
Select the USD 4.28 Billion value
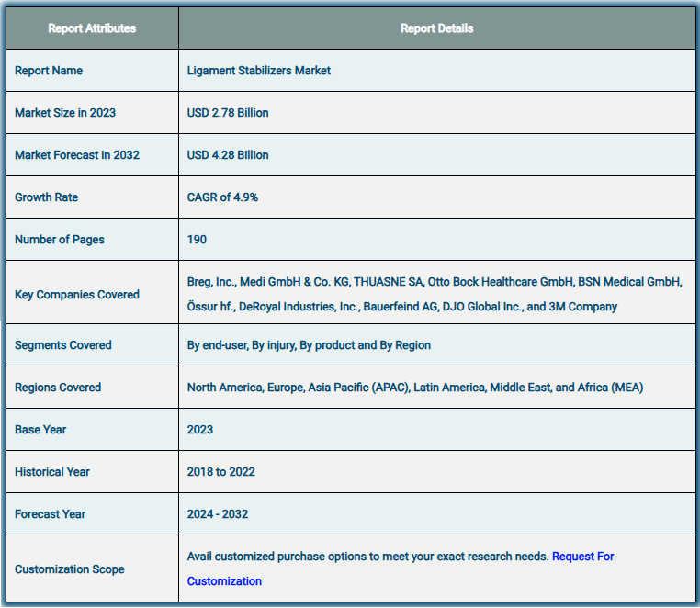(228, 155)
